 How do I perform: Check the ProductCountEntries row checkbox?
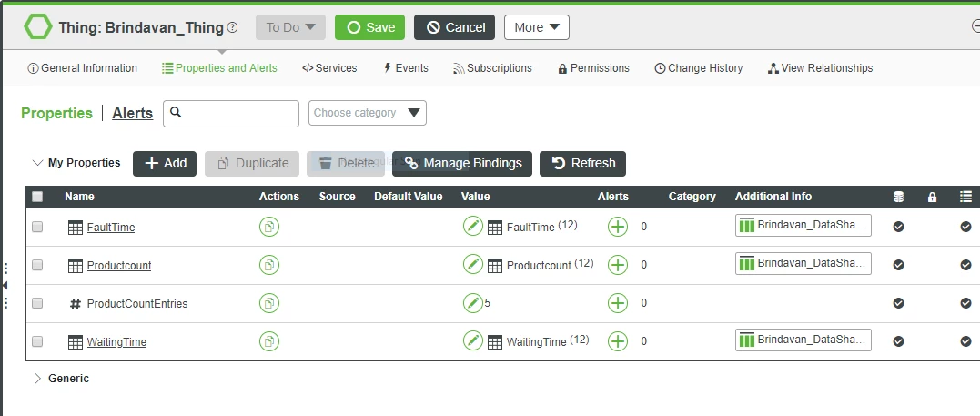(x=37, y=303)
